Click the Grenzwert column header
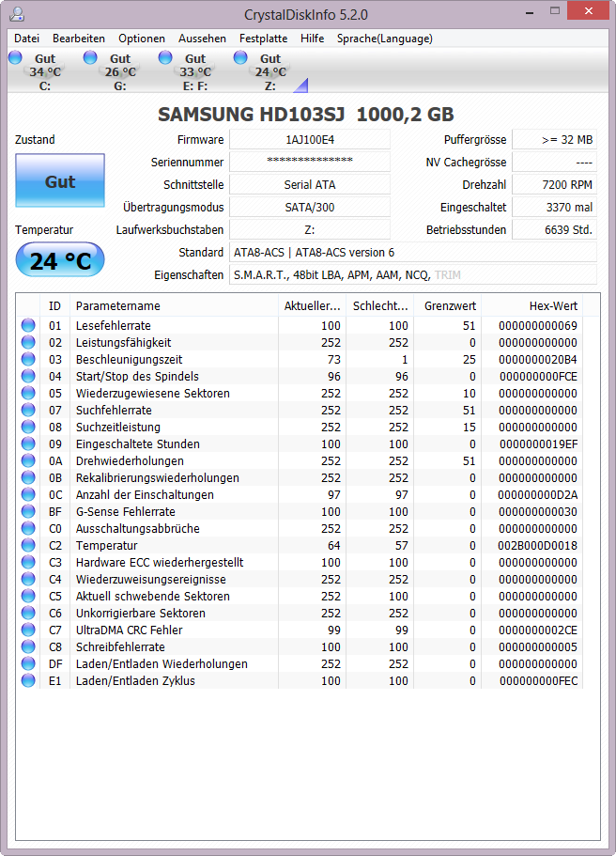The height and width of the screenshot is (856, 616). point(447,305)
